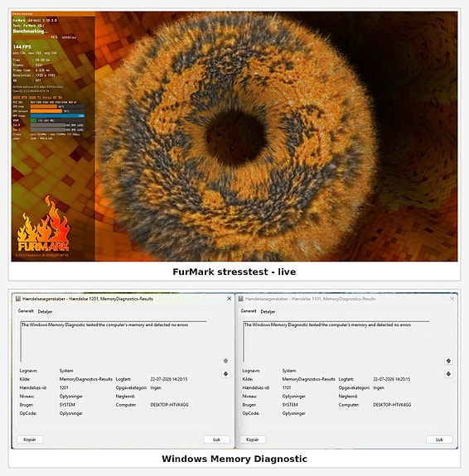The image size is (469, 476).
Task: Select the Generelt tab in event 1201 dialog
Action: (x=26, y=311)
